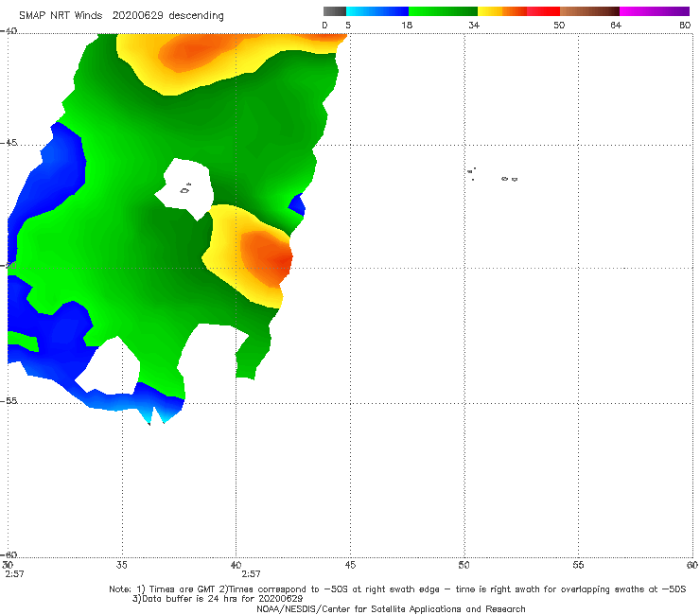The width and height of the screenshot is (700, 615).
Task: Click the longitude axis label "50"
Action: point(464,565)
